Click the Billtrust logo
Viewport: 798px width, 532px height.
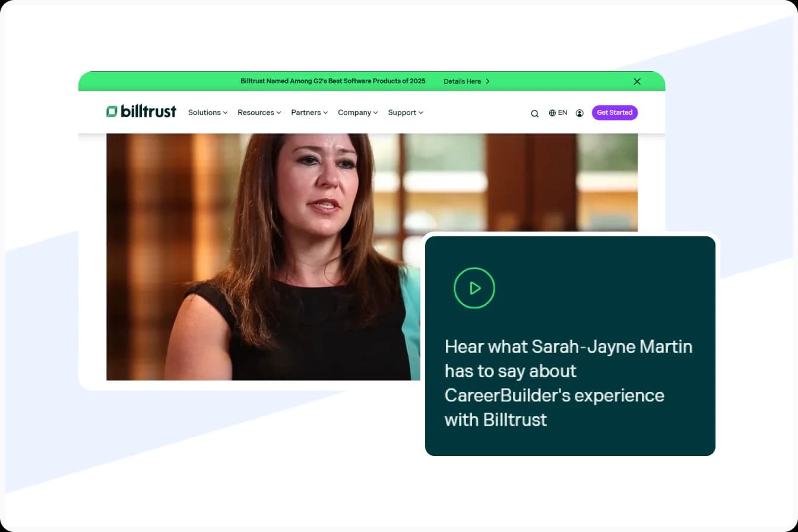[x=141, y=112]
